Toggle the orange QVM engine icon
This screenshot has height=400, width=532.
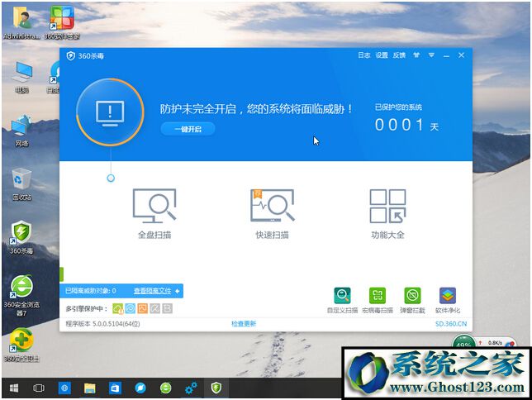(142, 308)
